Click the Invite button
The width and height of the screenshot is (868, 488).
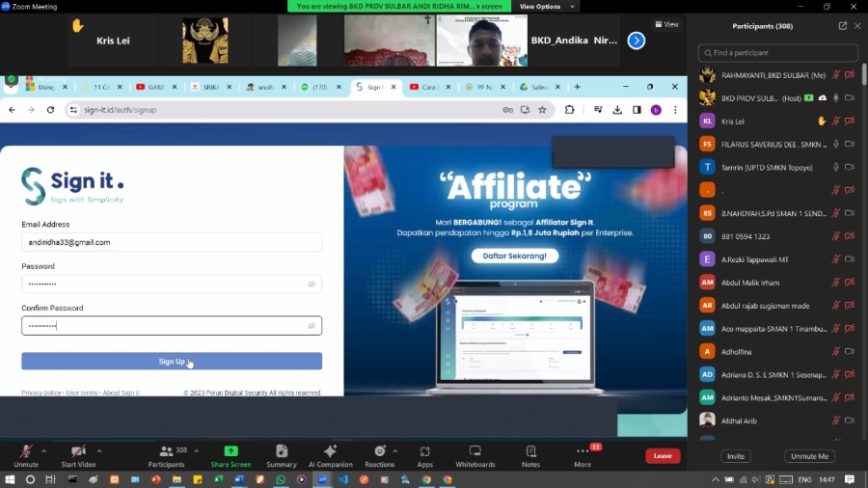(736, 456)
